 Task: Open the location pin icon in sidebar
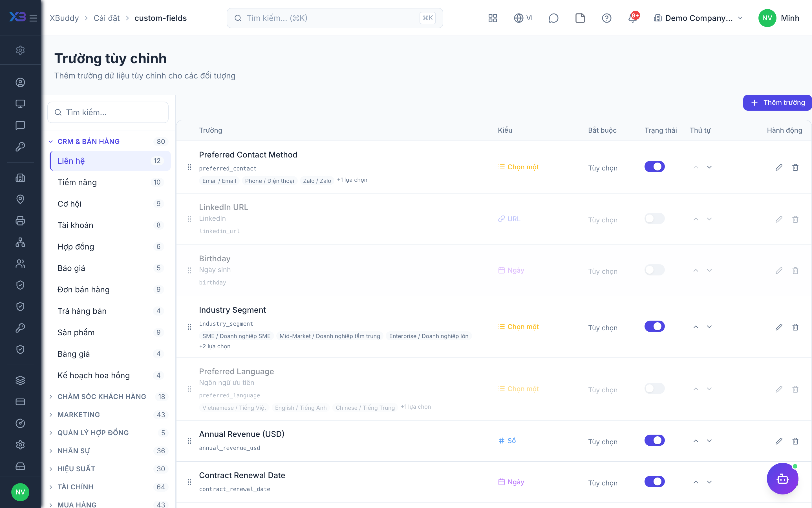20,199
